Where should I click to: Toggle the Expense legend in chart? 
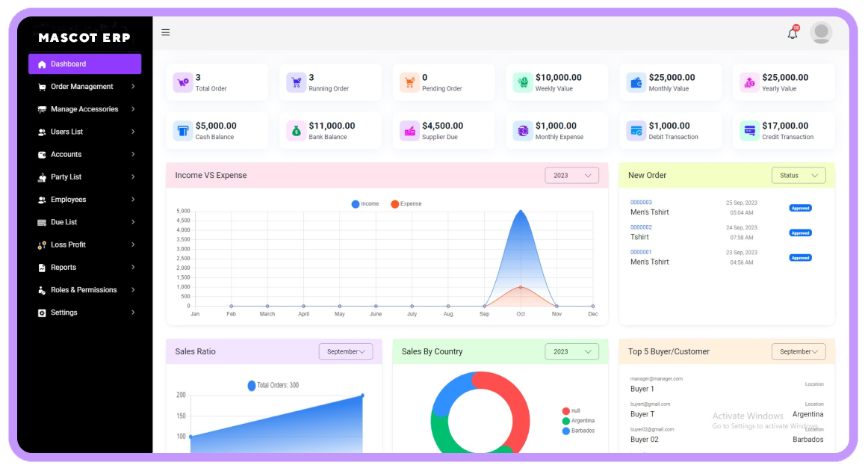[406, 204]
